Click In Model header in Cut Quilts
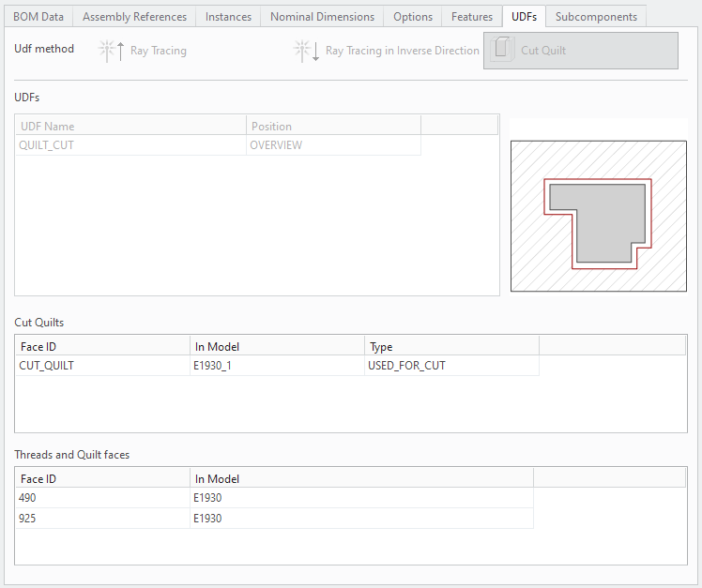Screen dimensions: 702x588 [x=277, y=347]
